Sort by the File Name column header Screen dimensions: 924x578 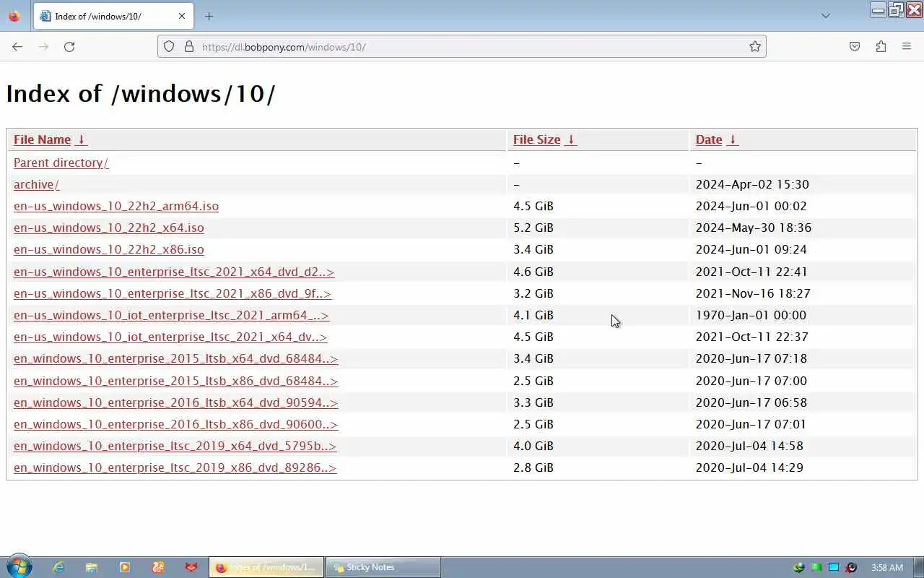pos(42,139)
